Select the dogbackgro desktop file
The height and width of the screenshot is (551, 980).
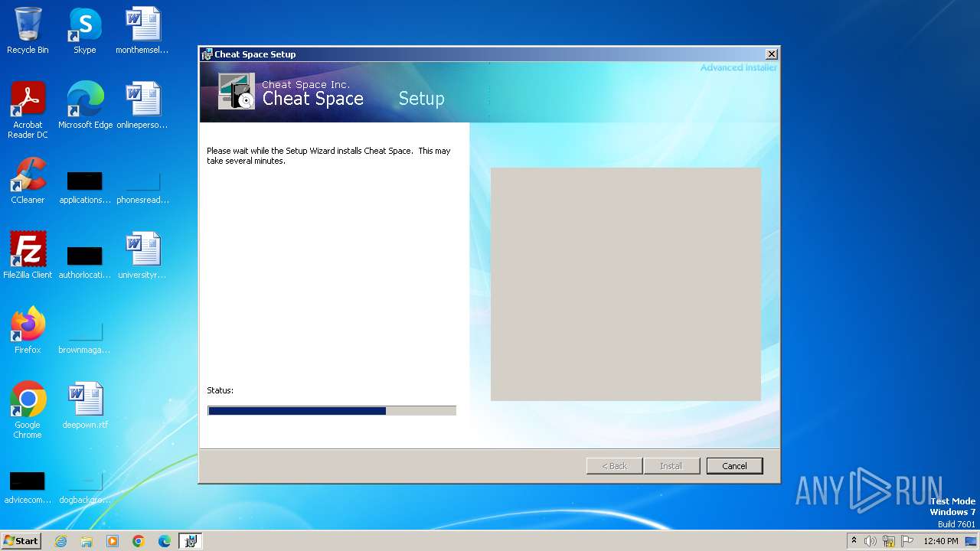(85, 487)
